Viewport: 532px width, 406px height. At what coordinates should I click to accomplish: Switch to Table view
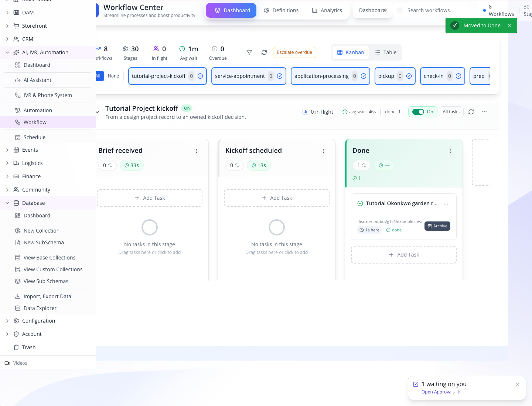click(x=385, y=52)
